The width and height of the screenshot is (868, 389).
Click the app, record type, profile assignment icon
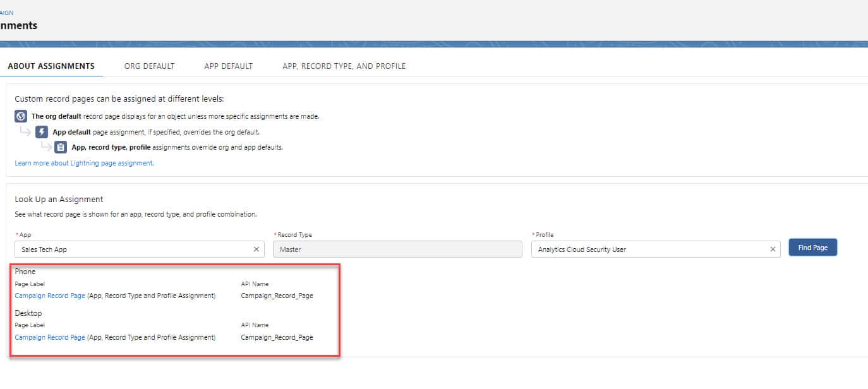pos(60,147)
